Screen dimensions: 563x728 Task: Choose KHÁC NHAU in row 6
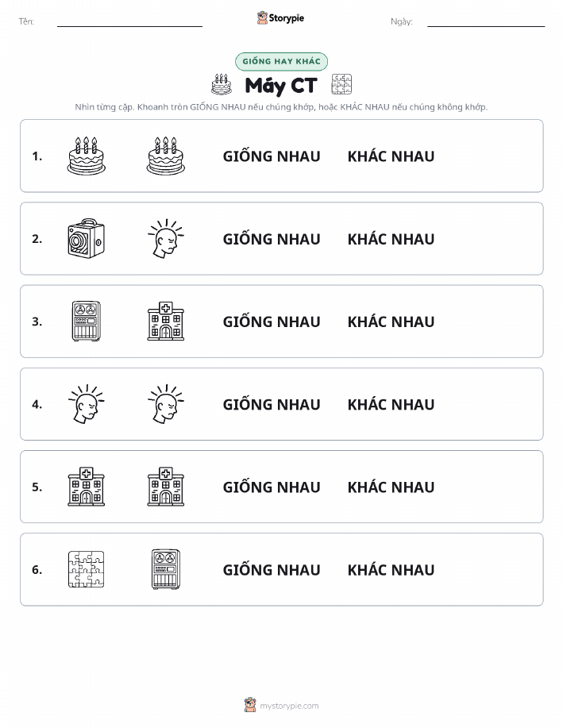coord(391,570)
